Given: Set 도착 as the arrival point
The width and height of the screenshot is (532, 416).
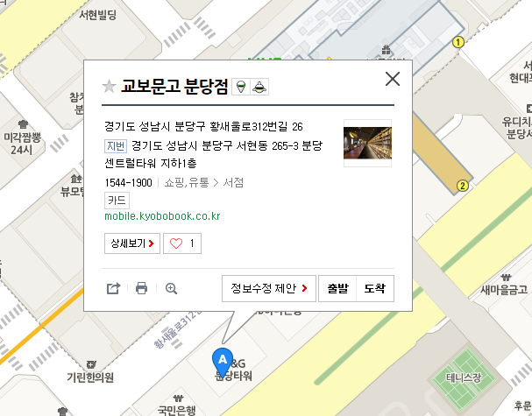Looking at the screenshot, I should [375, 288].
